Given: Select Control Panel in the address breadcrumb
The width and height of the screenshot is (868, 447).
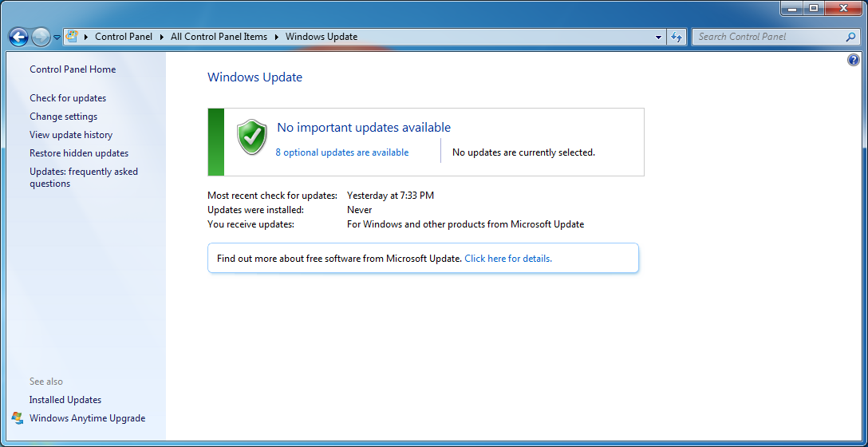Looking at the screenshot, I should pyautogui.click(x=124, y=37).
